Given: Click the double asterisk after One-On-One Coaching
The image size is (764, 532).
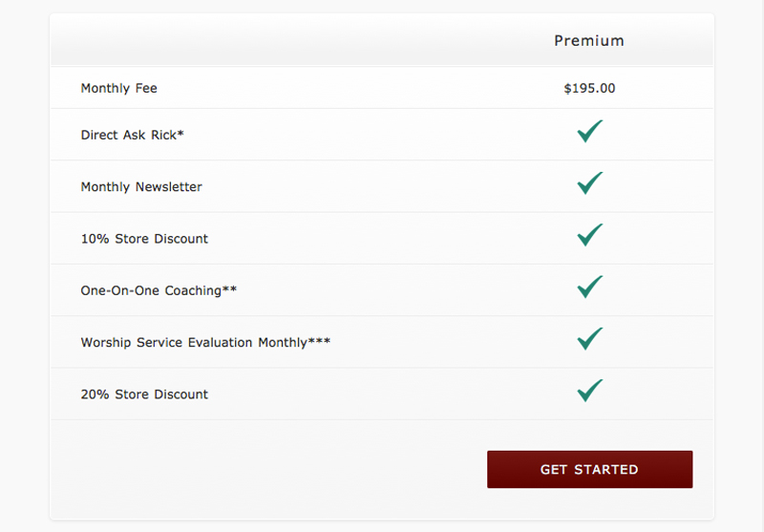Looking at the screenshot, I should pyautogui.click(x=230, y=288).
